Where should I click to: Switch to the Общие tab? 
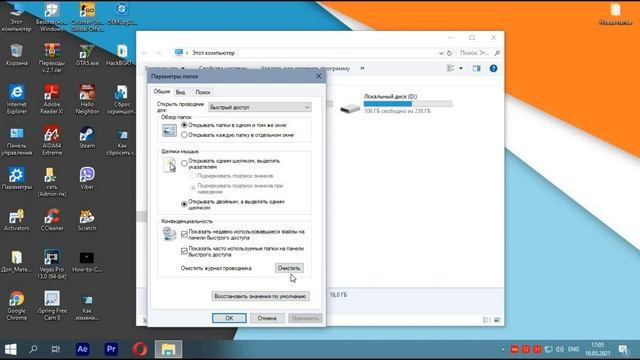[x=162, y=91]
